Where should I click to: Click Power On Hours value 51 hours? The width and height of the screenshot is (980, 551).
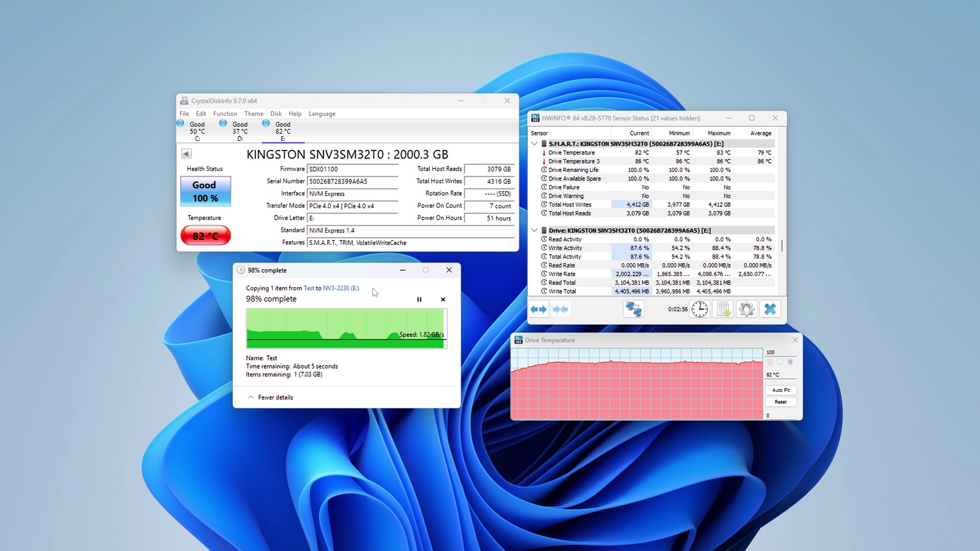(489, 218)
